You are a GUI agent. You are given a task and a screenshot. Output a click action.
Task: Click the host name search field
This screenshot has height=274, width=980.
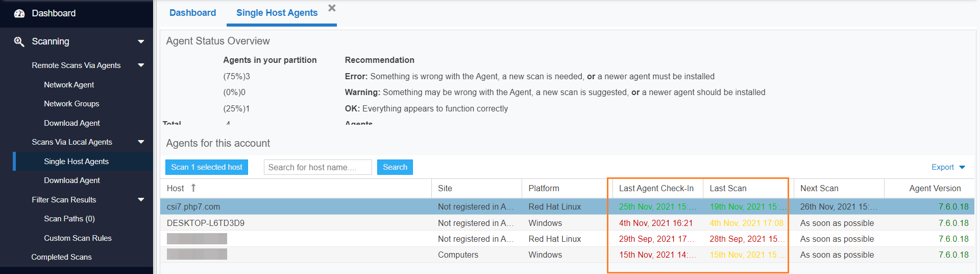pyautogui.click(x=317, y=167)
